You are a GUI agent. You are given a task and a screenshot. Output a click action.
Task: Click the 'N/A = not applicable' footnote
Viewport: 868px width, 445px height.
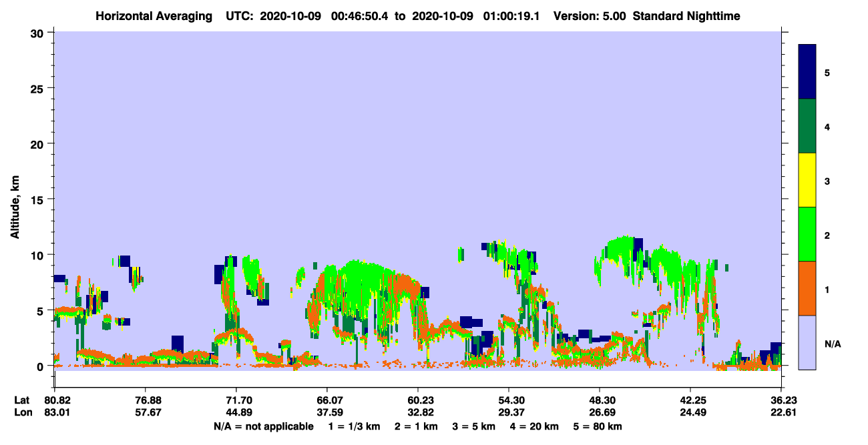coord(264,426)
